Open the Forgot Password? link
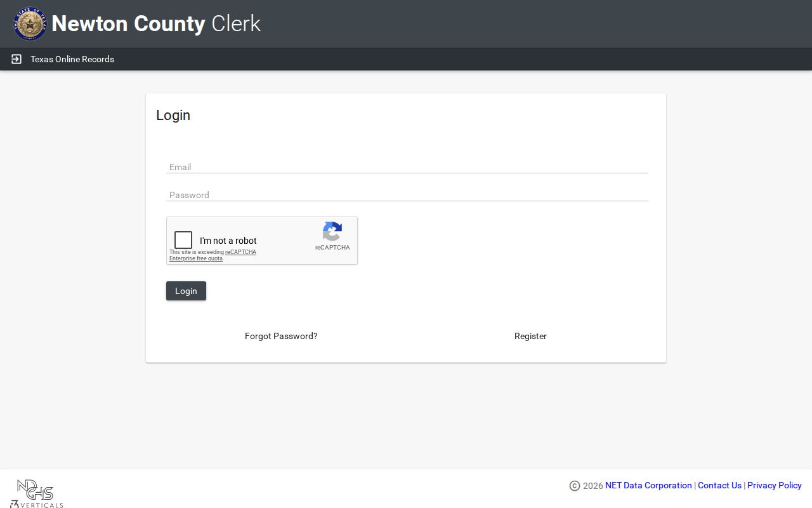 tap(281, 336)
